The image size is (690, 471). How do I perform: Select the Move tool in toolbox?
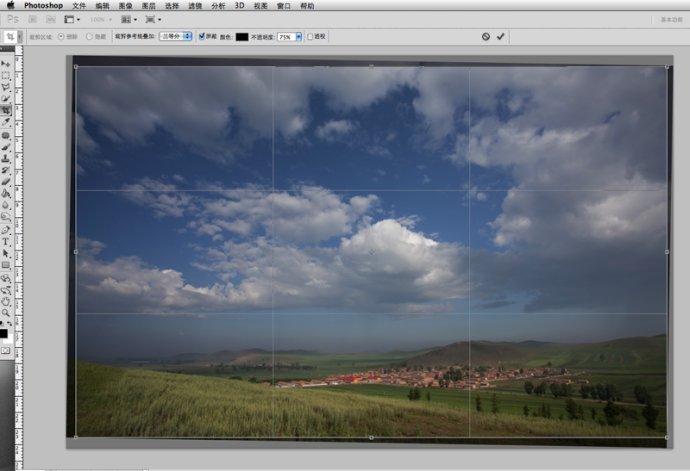(6, 64)
